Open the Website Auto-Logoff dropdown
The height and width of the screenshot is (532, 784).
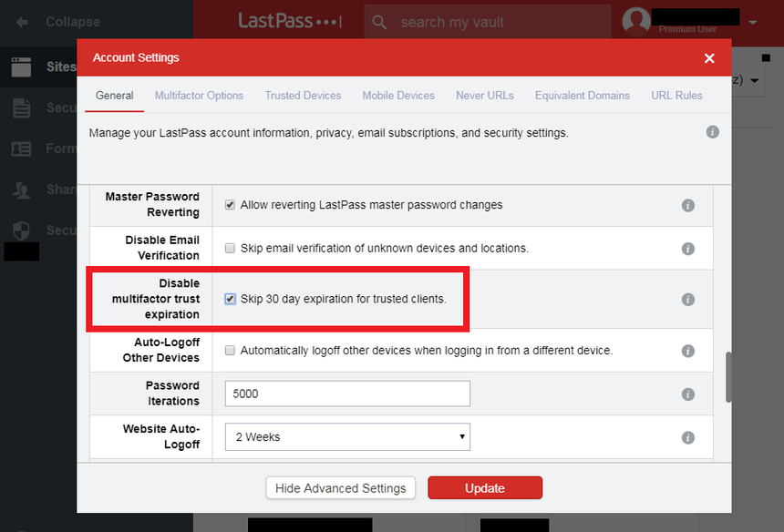click(347, 437)
